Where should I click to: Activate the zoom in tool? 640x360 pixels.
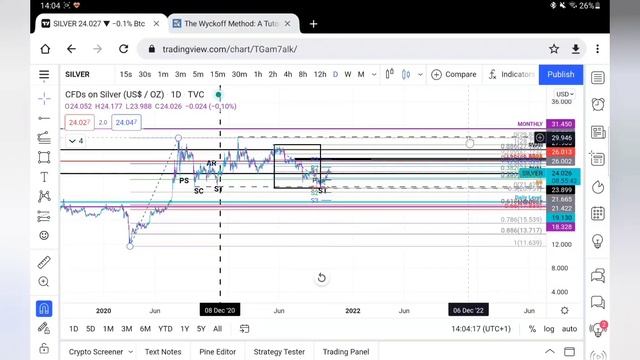point(44,282)
